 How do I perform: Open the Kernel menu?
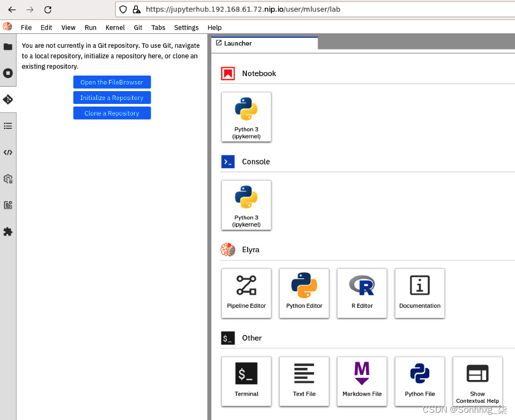coord(115,28)
